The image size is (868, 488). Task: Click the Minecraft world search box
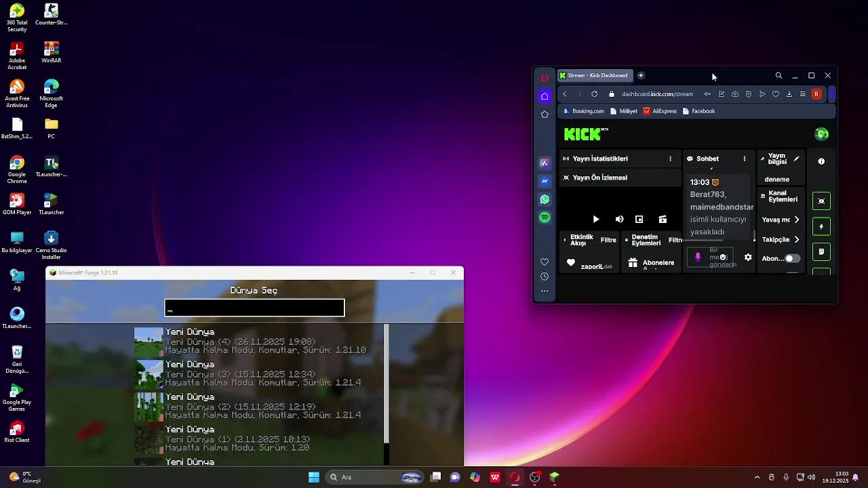[x=254, y=308]
